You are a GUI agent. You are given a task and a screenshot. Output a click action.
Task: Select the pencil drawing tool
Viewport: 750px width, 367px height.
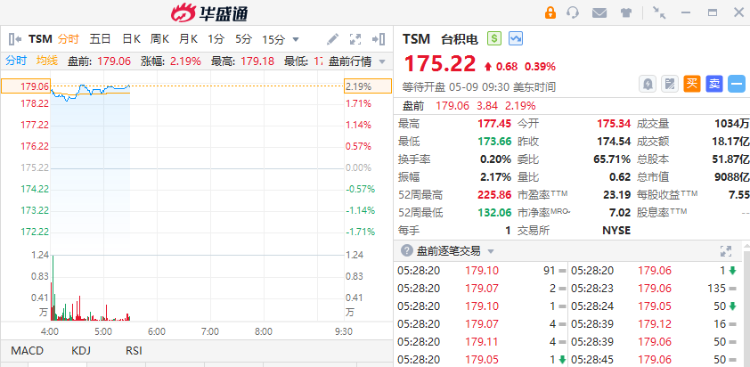click(333, 39)
